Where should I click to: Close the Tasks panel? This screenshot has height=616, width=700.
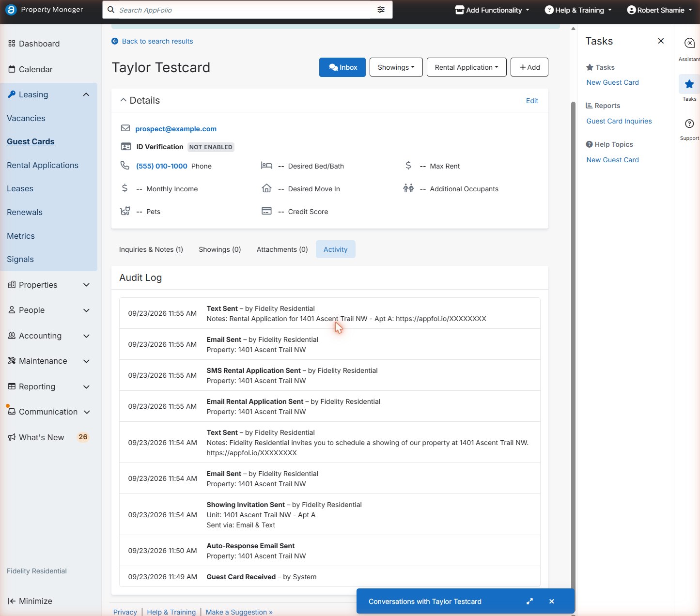click(x=661, y=41)
